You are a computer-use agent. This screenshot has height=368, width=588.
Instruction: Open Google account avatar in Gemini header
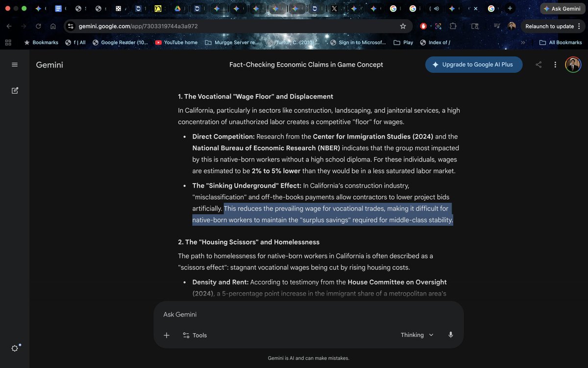pyautogui.click(x=573, y=65)
